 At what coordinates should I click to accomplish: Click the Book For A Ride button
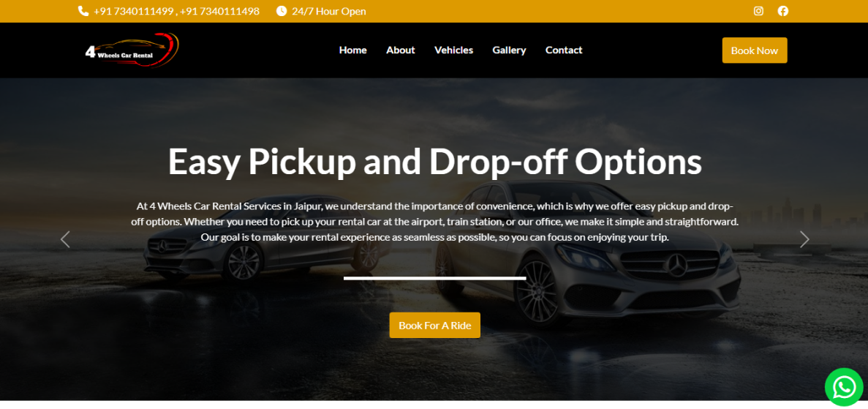tap(434, 326)
